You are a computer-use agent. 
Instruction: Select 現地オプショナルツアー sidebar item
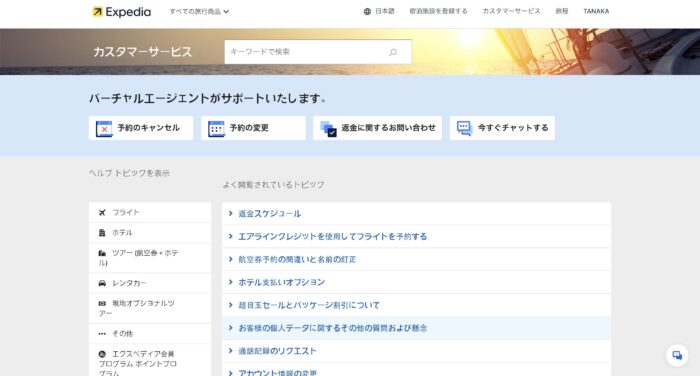150,308
